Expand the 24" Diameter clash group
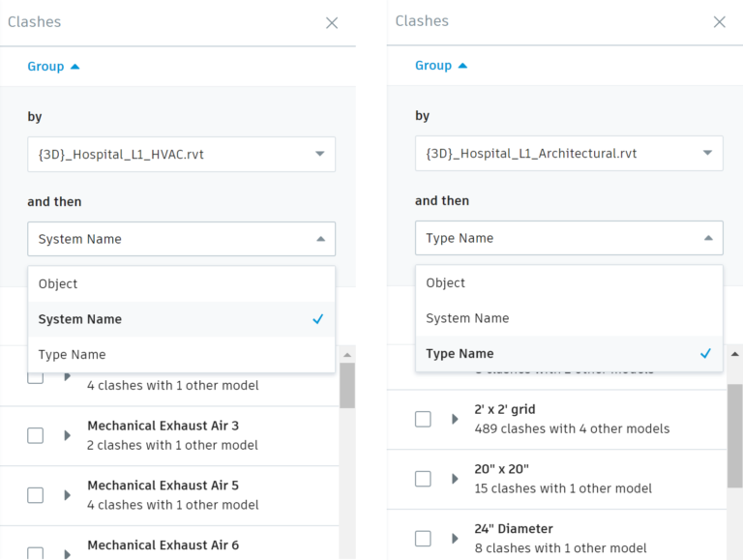The width and height of the screenshot is (743, 560). pyautogui.click(x=455, y=538)
